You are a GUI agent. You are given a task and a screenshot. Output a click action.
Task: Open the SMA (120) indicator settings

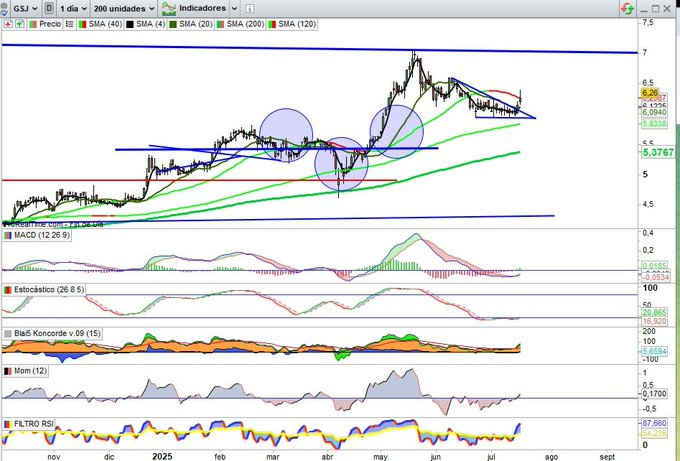click(297, 24)
